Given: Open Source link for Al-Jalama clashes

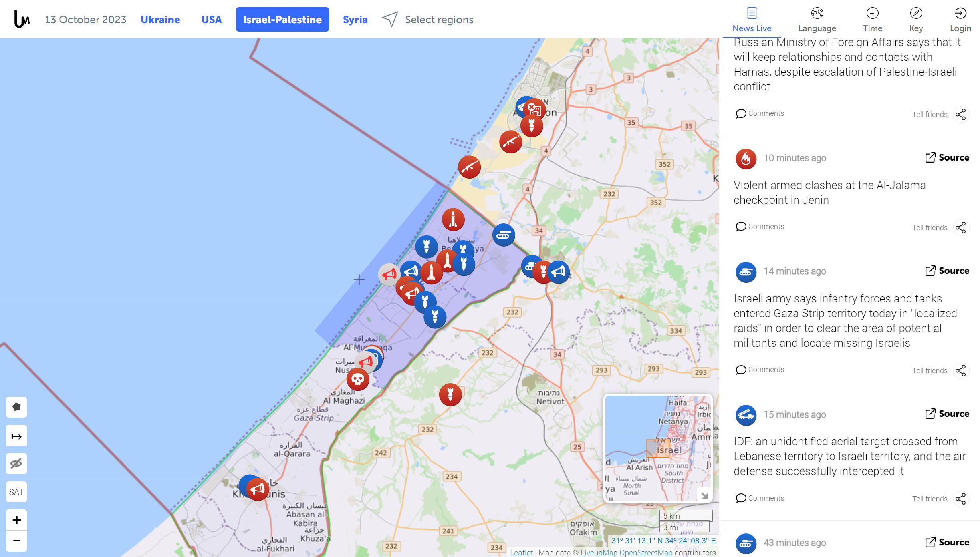Looking at the screenshot, I should 947,157.
